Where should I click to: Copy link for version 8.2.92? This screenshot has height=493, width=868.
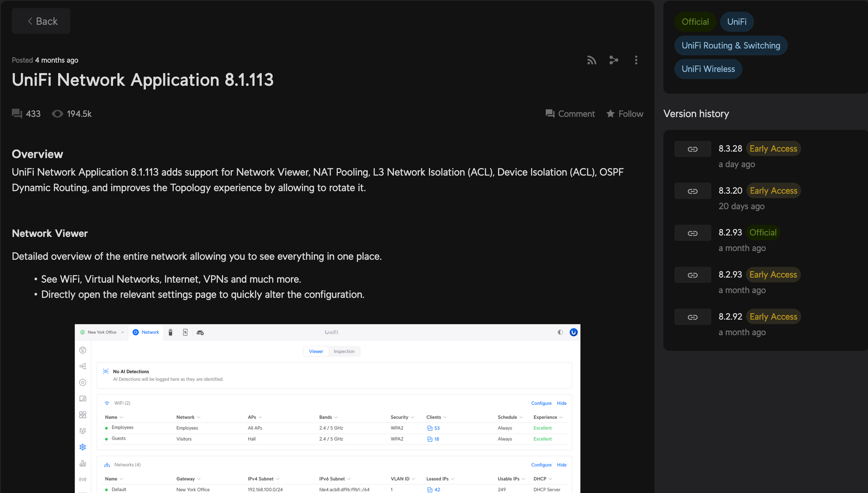click(693, 317)
